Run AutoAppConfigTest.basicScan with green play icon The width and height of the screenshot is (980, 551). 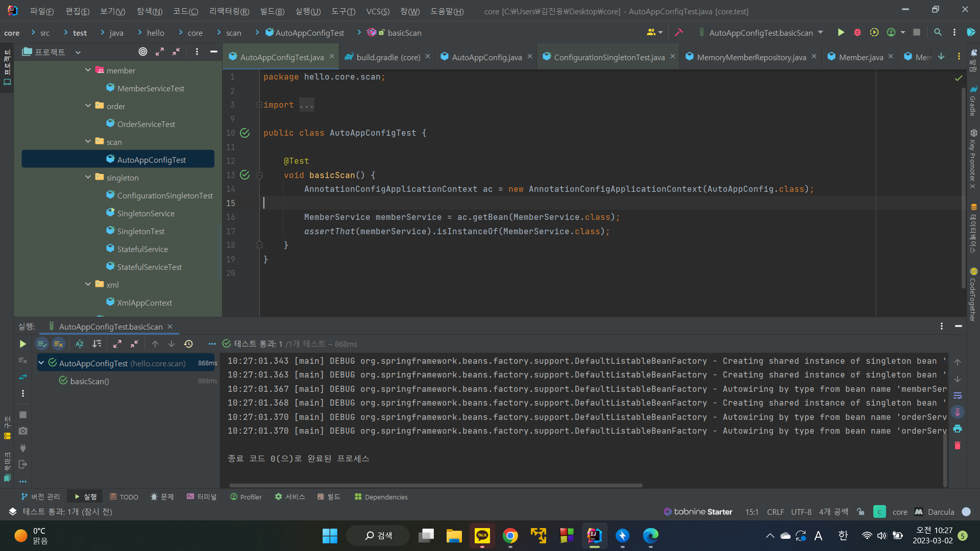pos(841,33)
